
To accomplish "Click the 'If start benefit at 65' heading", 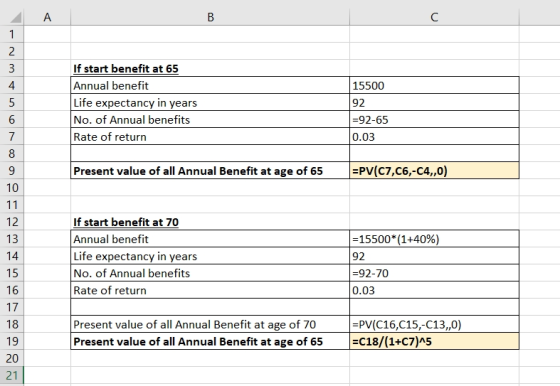I will 126,69.
